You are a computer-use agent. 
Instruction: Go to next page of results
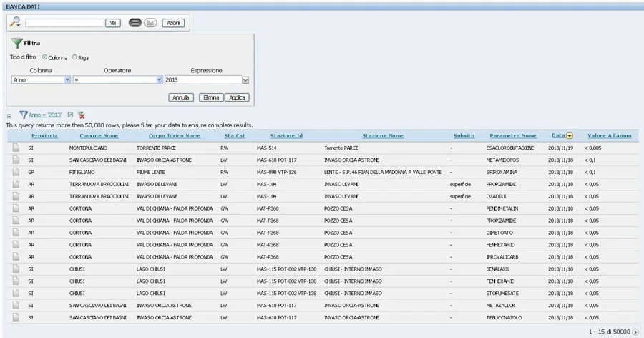point(635,332)
